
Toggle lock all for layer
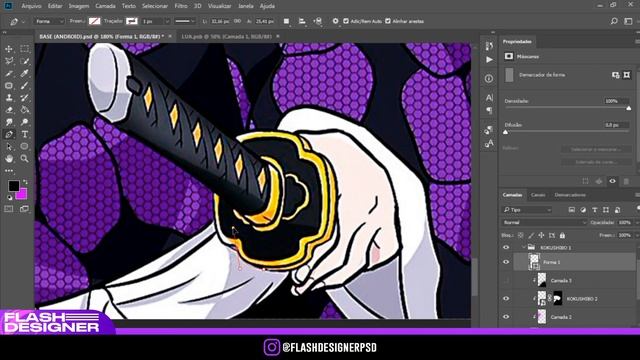click(x=562, y=236)
